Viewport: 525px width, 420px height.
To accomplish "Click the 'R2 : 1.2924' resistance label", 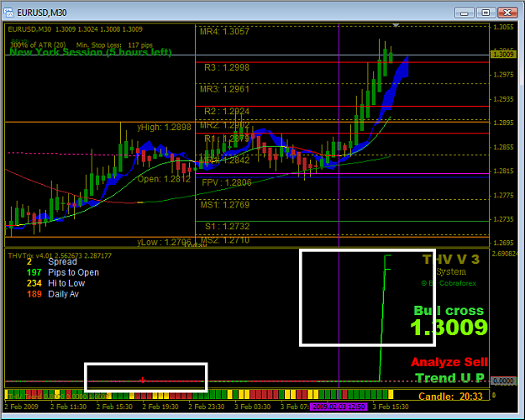I will pos(227,111).
